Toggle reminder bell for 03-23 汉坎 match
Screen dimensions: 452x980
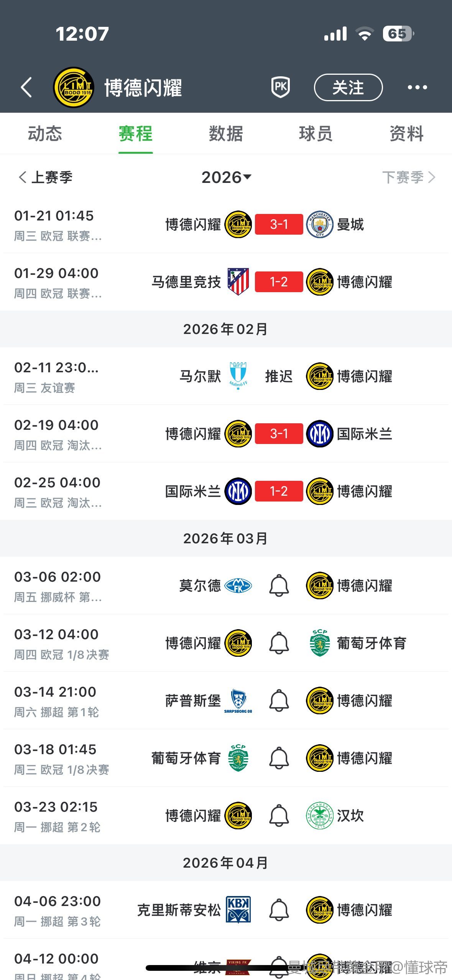[279, 816]
